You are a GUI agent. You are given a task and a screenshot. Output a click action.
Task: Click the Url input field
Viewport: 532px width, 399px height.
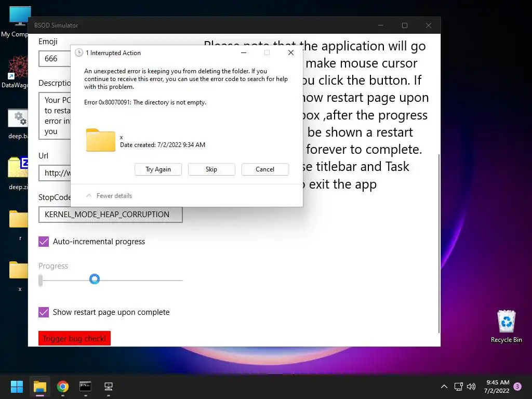pyautogui.click(x=55, y=173)
